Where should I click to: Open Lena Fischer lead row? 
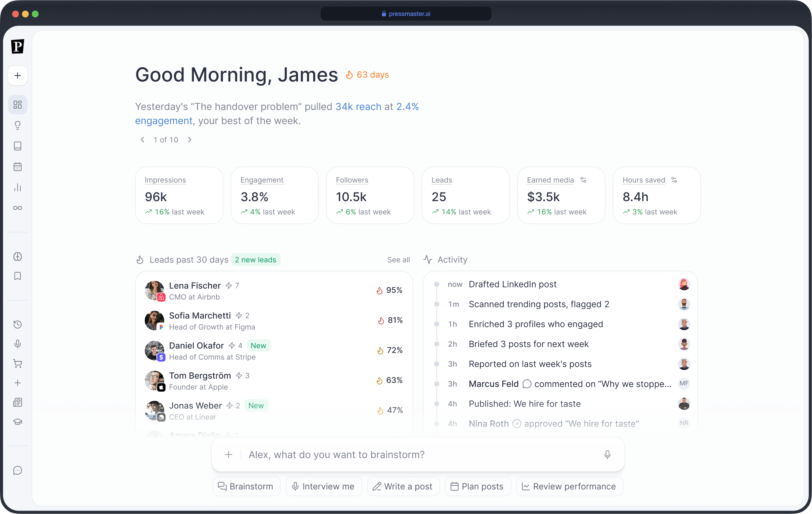[274, 291]
